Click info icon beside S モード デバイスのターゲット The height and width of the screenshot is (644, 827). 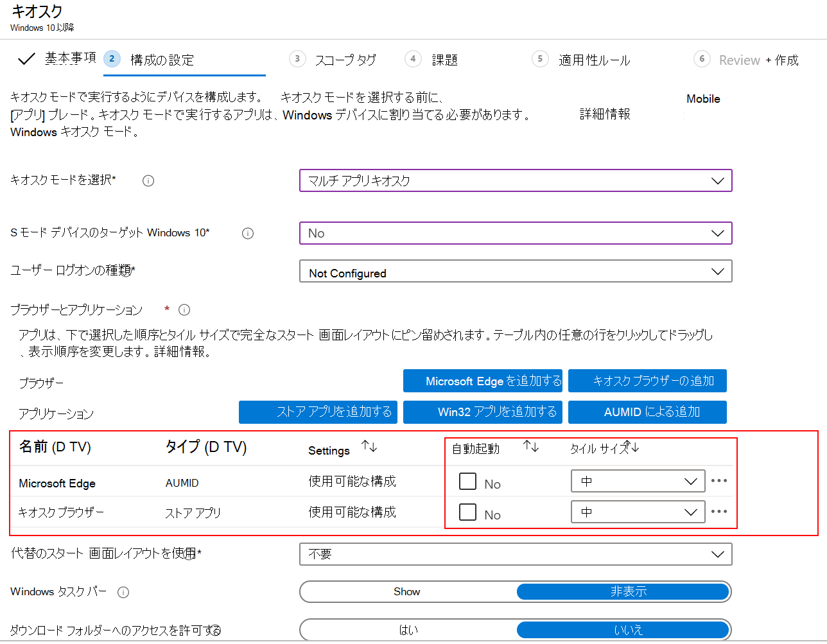[248, 234]
